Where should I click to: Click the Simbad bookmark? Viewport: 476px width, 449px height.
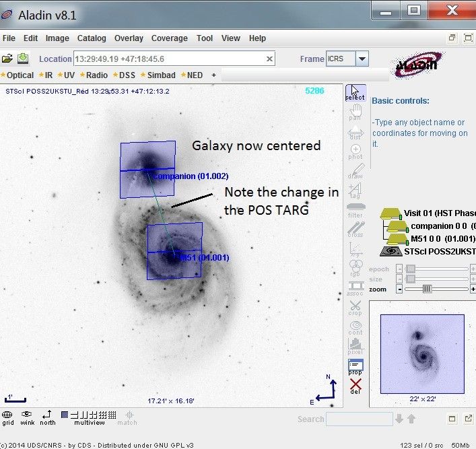pyautogui.click(x=158, y=75)
